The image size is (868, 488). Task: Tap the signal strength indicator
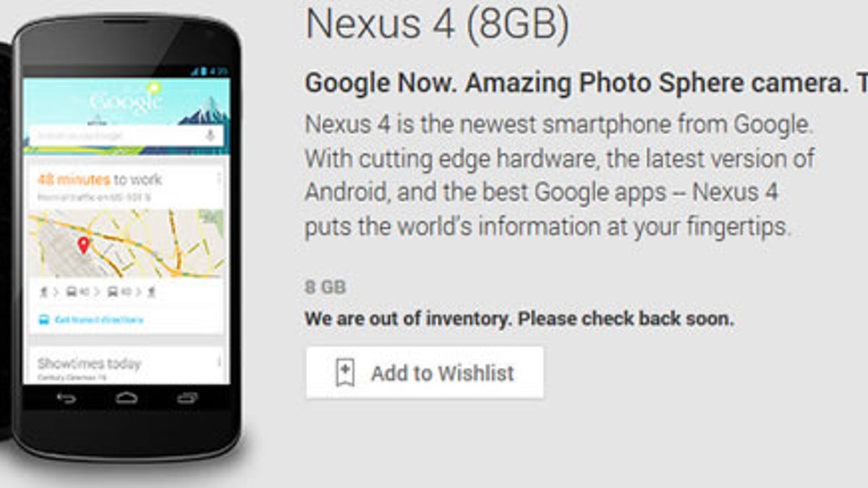(x=193, y=69)
